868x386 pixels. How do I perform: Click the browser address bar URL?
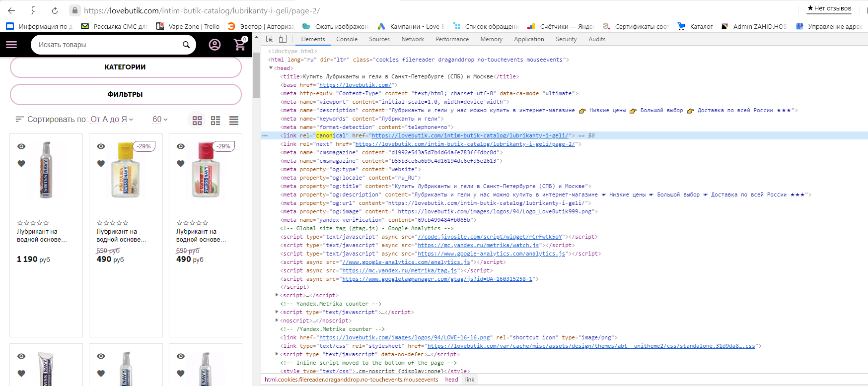pyautogui.click(x=202, y=10)
